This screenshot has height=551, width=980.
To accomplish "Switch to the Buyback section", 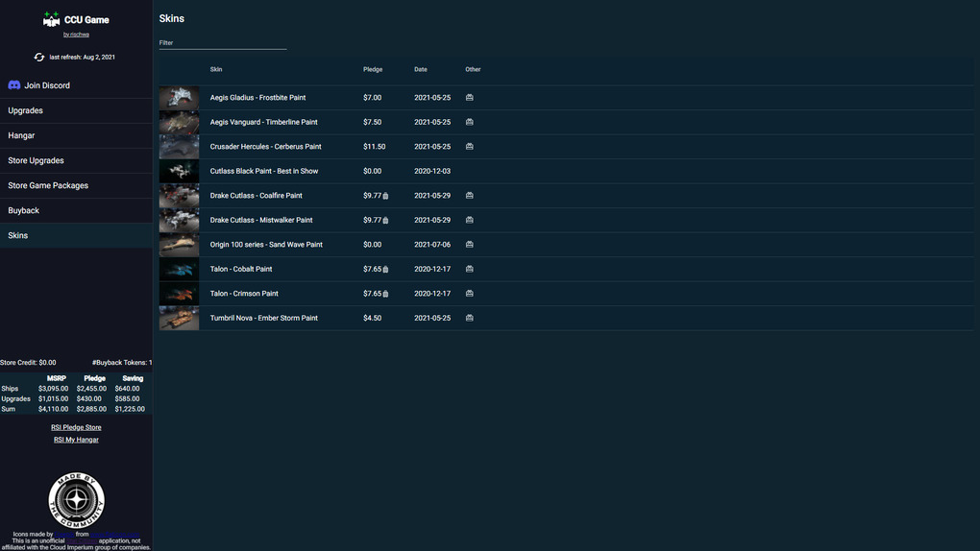I will click(x=24, y=210).
